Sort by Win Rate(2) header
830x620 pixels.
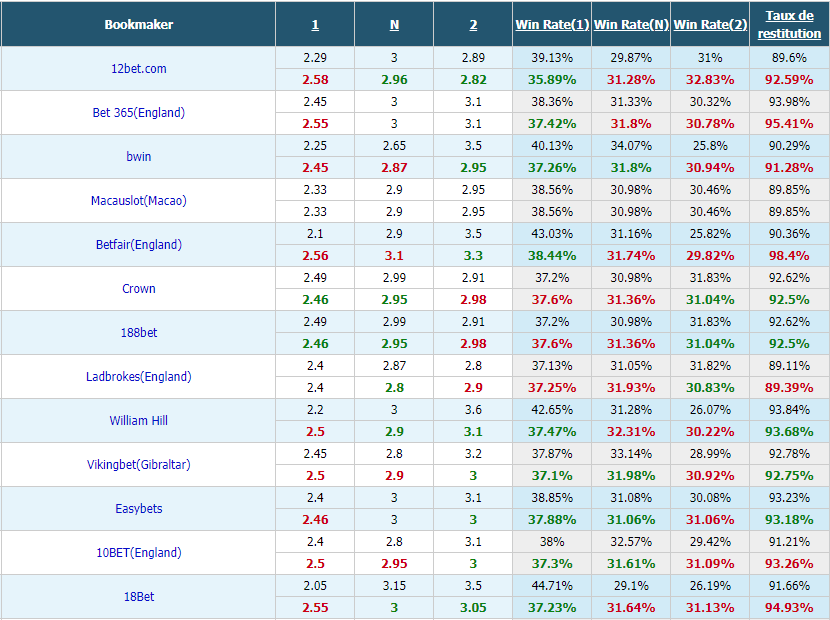(x=710, y=24)
